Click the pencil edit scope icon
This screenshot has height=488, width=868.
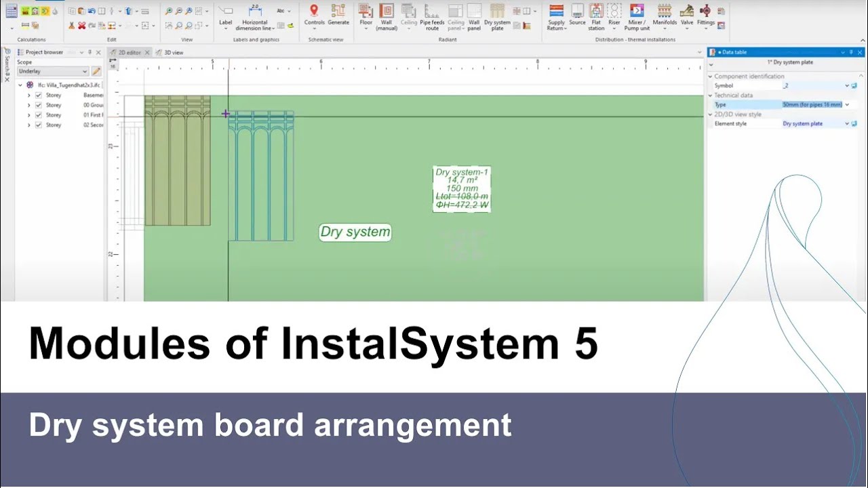coord(96,71)
